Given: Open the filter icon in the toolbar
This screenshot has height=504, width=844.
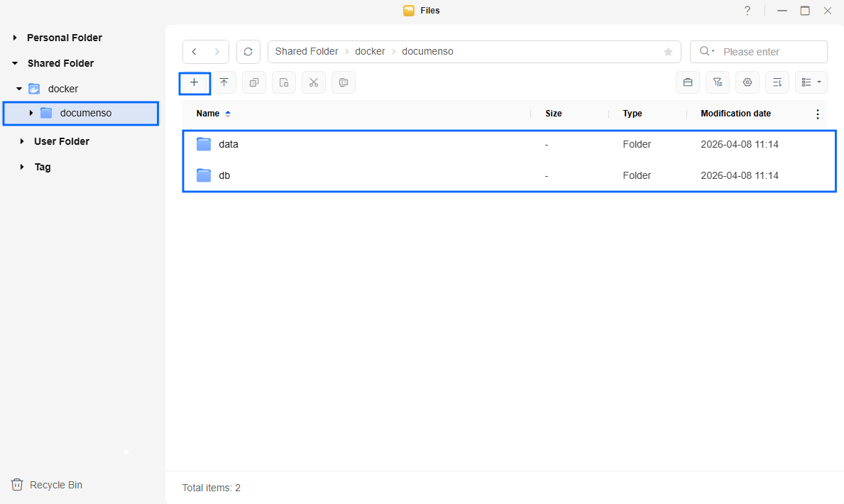Looking at the screenshot, I should click(x=717, y=82).
